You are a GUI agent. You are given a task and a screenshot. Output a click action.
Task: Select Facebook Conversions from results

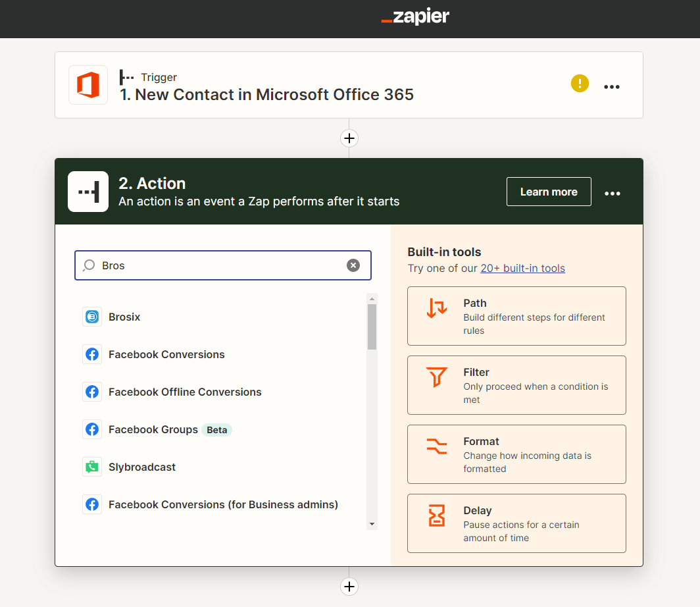point(222,354)
